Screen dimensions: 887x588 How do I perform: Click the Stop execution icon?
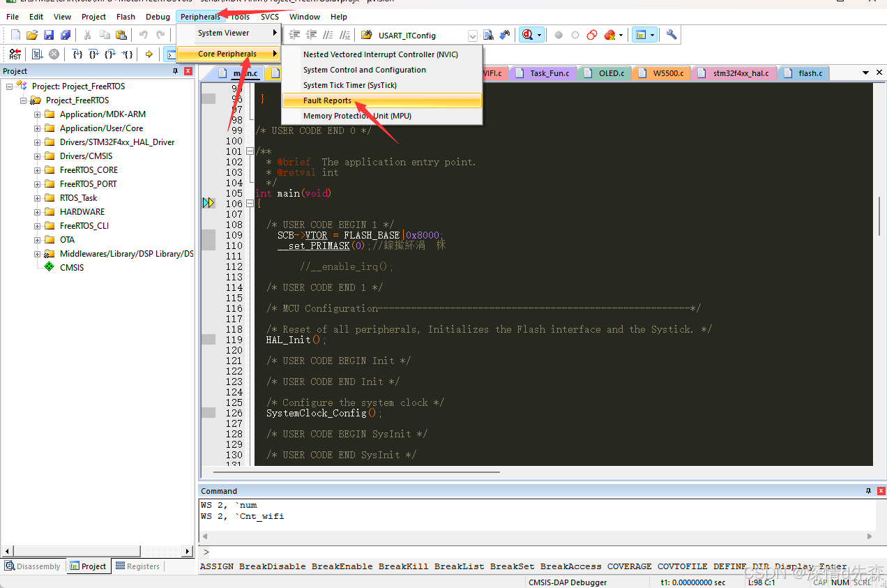click(x=54, y=54)
